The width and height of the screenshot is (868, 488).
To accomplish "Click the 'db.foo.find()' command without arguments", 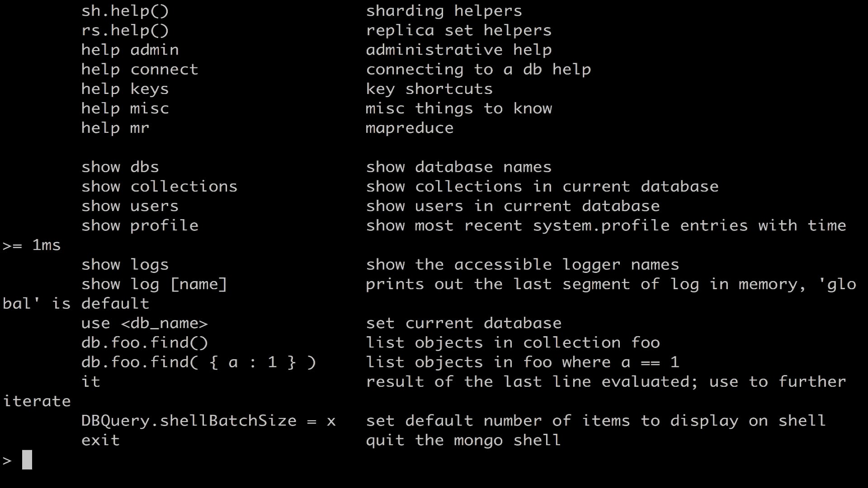I will (145, 343).
